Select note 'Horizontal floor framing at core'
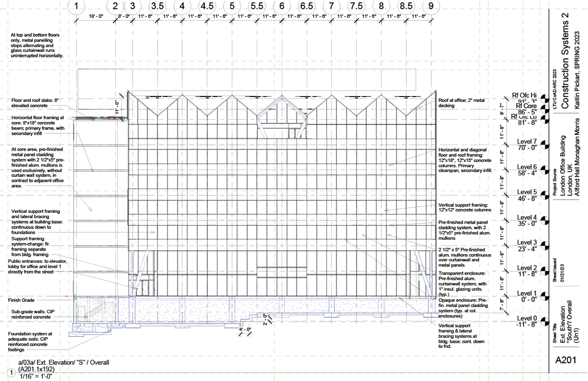The width and height of the screenshot is (588, 381). pos(38,126)
